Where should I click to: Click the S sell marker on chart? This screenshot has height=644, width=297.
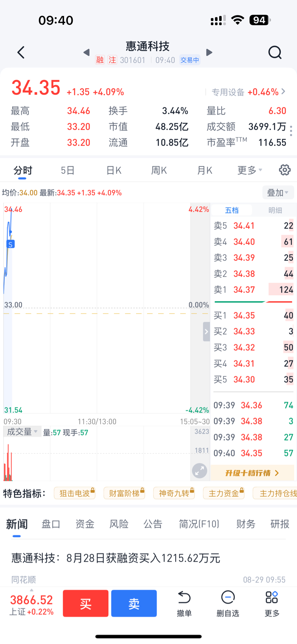tap(10, 244)
